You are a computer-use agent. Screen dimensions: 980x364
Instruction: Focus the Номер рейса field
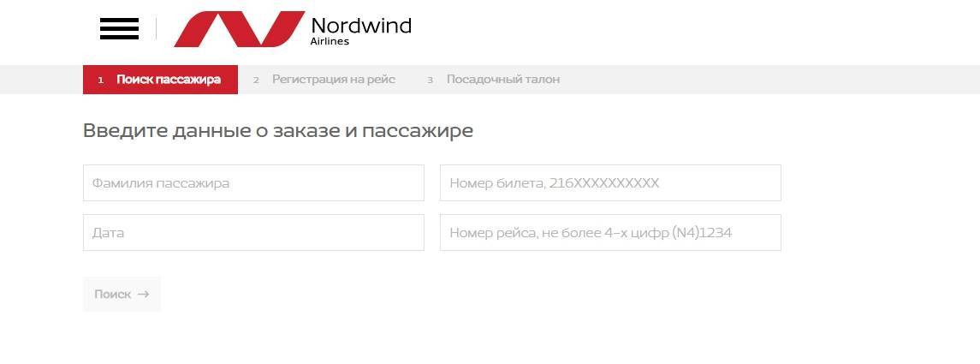pyautogui.click(x=610, y=233)
